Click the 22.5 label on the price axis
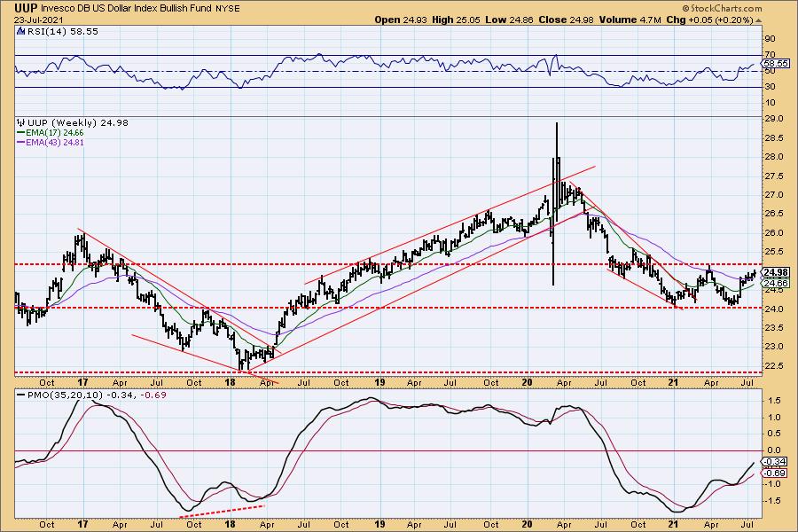798x532 pixels. pos(772,365)
